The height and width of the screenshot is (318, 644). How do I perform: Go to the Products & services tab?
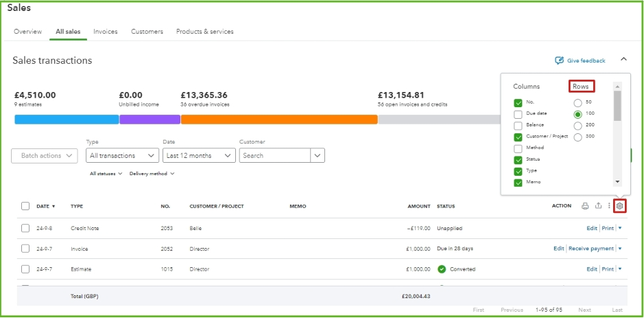204,32
